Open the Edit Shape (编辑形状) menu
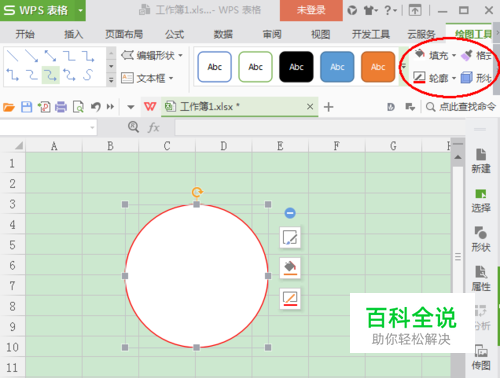Viewport: 500px width, 378px height. click(152, 55)
